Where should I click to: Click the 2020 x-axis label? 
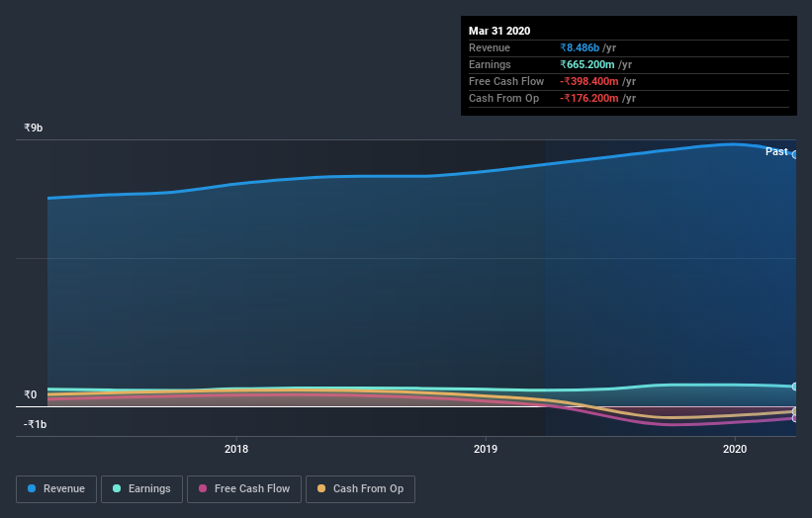735,449
